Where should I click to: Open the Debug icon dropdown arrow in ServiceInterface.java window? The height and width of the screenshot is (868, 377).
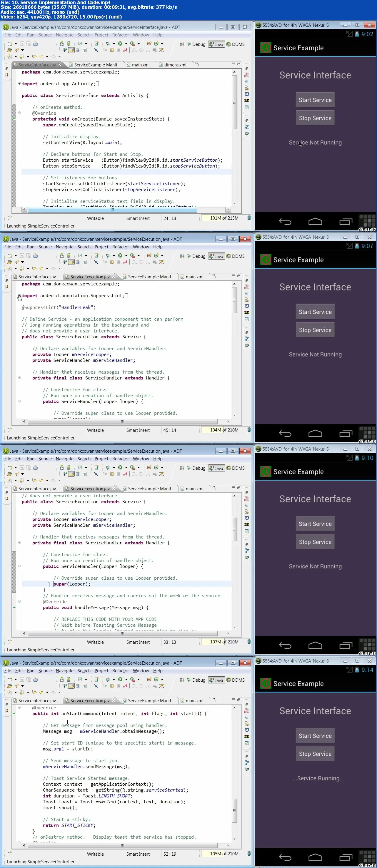click(x=114, y=44)
